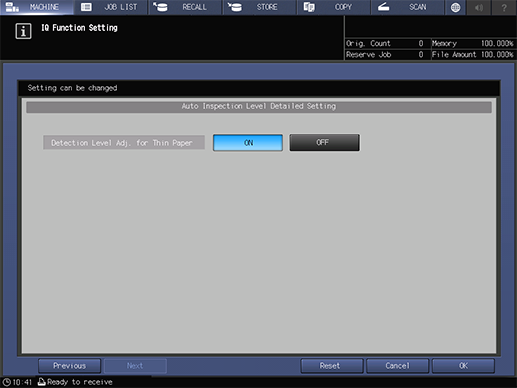Turn ON Detection Level Adj. for Thin Paper
The height and width of the screenshot is (388, 517).
point(248,143)
